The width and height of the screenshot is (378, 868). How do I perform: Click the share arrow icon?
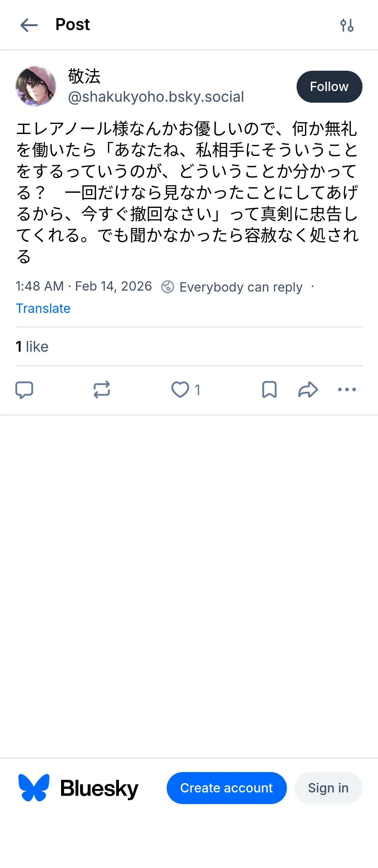[x=308, y=390]
